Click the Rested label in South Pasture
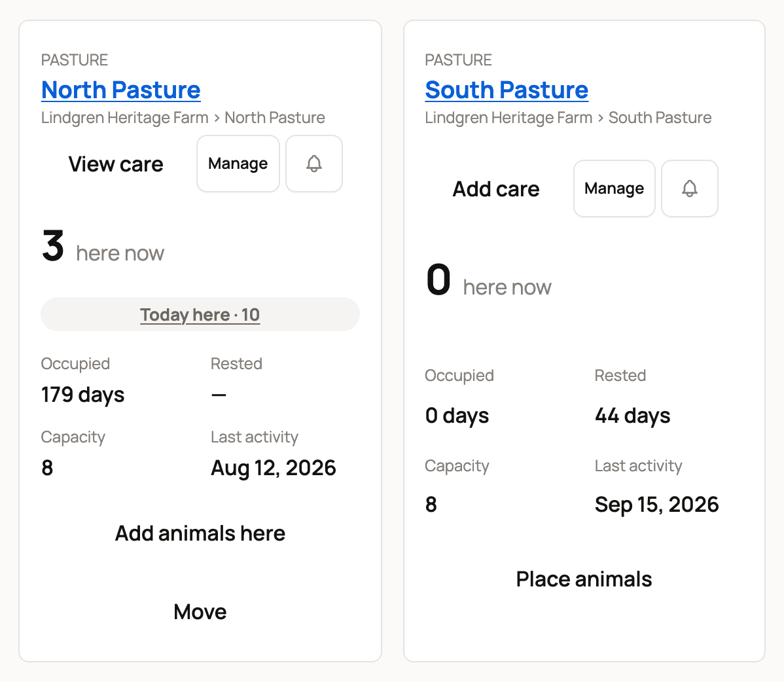The width and height of the screenshot is (784, 682). pos(620,376)
